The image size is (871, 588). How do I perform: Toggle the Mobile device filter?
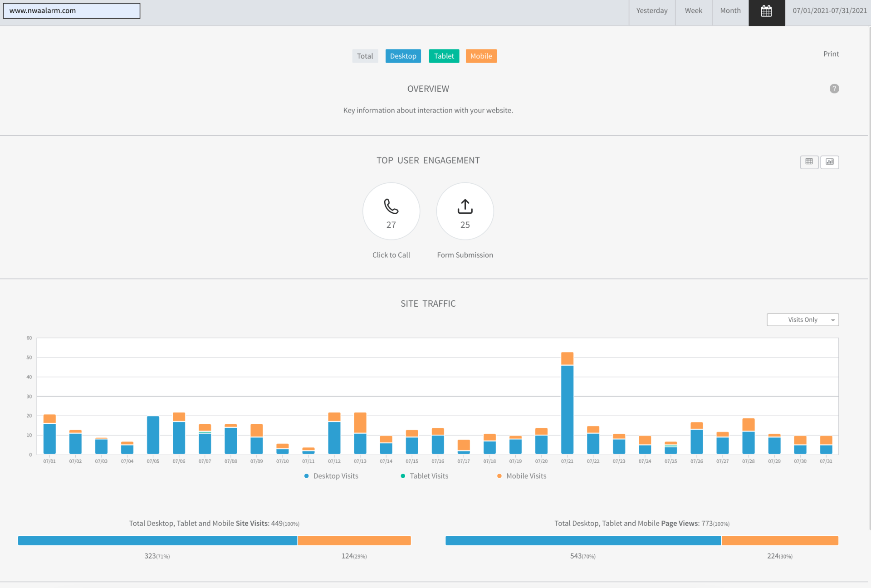(481, 56)
